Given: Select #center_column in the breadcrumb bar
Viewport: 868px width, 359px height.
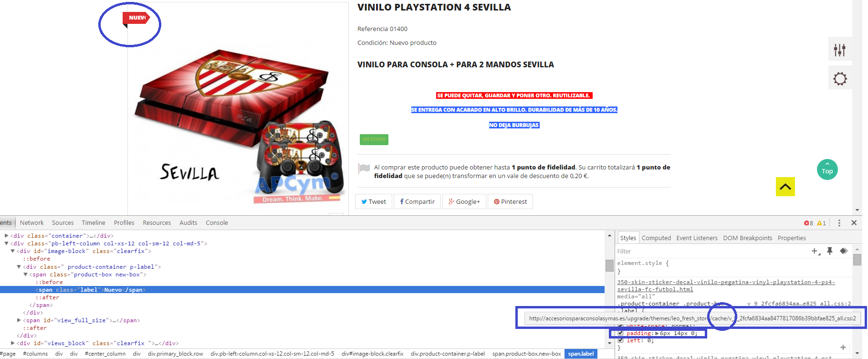Looking at the screenshot, I should (x=105, y=354).
